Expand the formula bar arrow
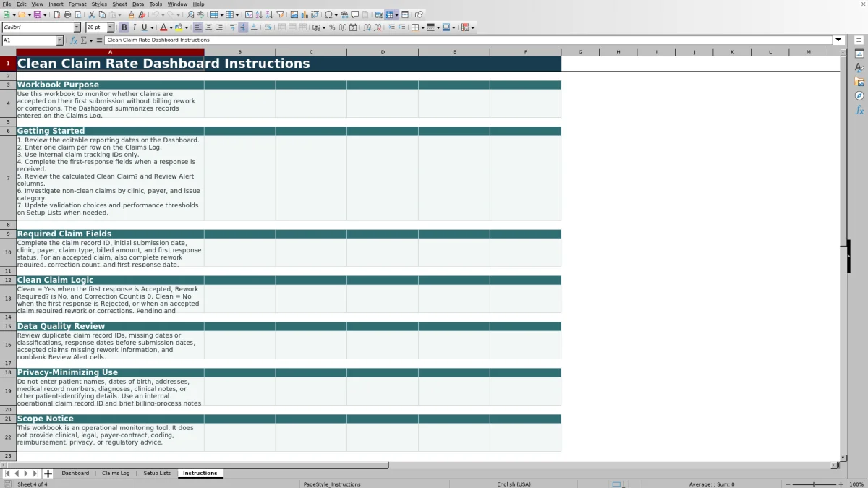This screenshot has height=488, width=868. pos(839,40)
